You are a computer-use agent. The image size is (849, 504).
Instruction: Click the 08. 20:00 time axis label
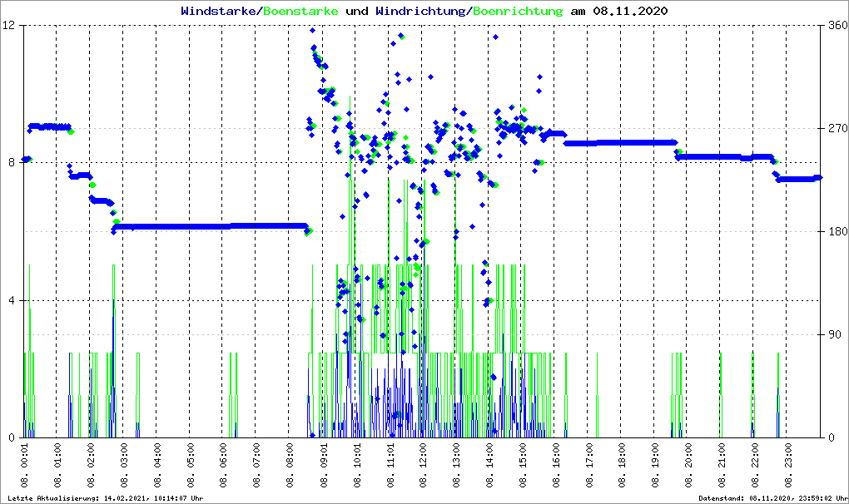pos(688,466)
